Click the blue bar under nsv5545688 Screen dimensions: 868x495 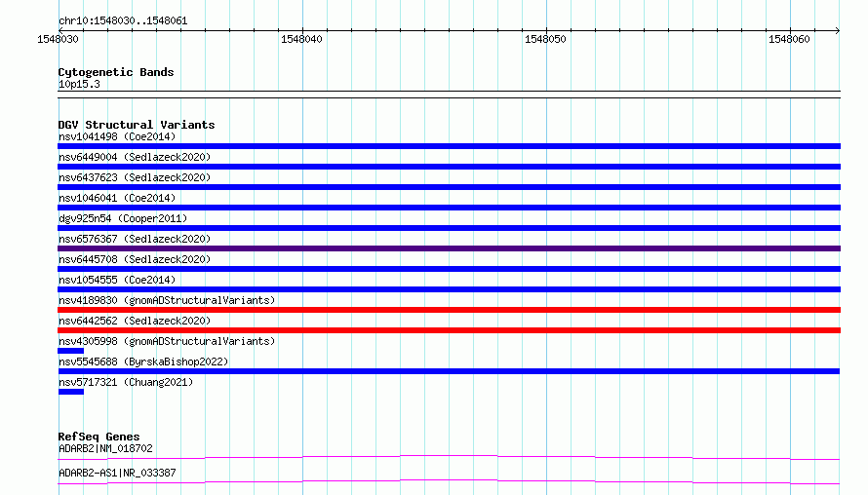click(449, 371)
